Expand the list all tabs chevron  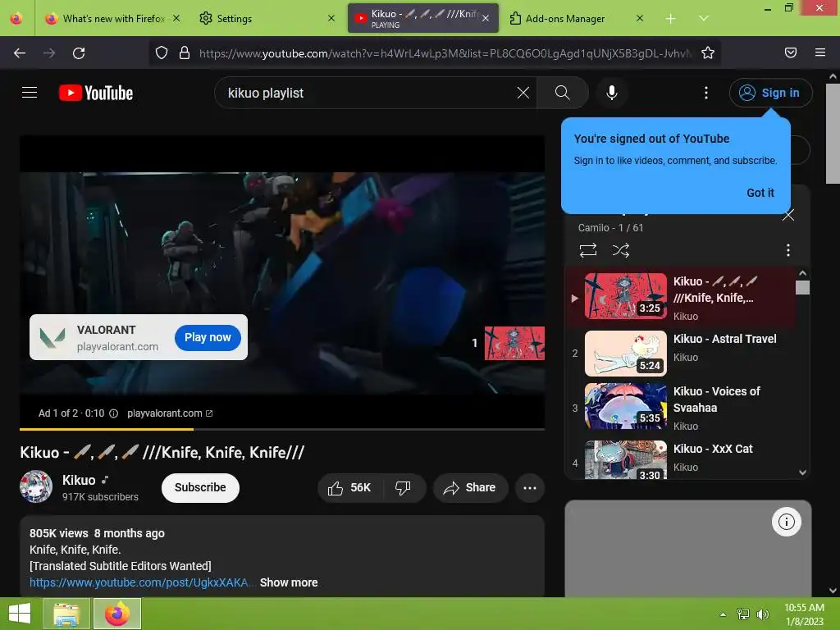[x=703, y=19]
